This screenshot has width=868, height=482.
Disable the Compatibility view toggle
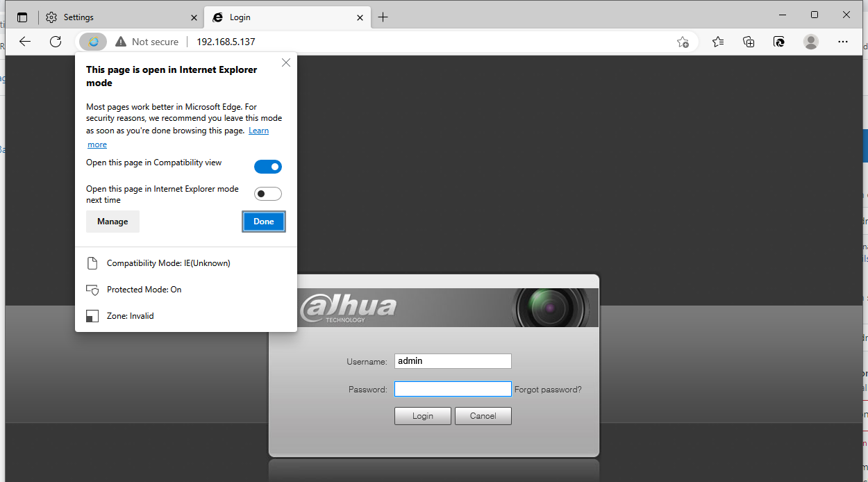point(268,166)
